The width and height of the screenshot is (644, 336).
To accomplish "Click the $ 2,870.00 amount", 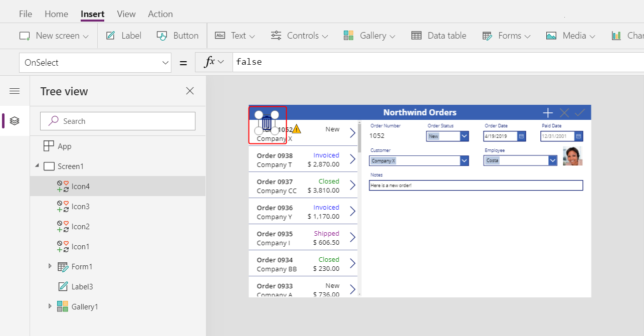I will click(x=323, y=164).
